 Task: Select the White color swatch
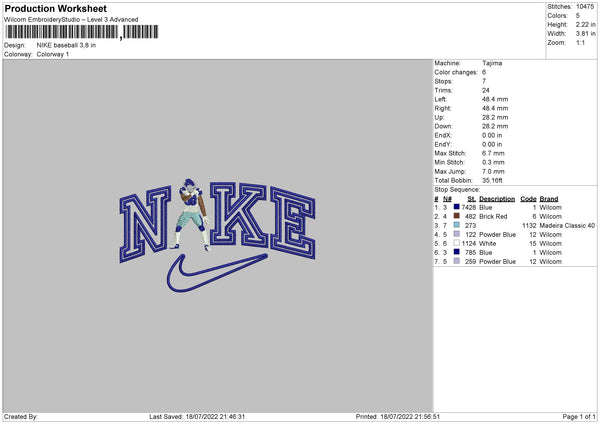pyautogui.click(x=457, y=243)
